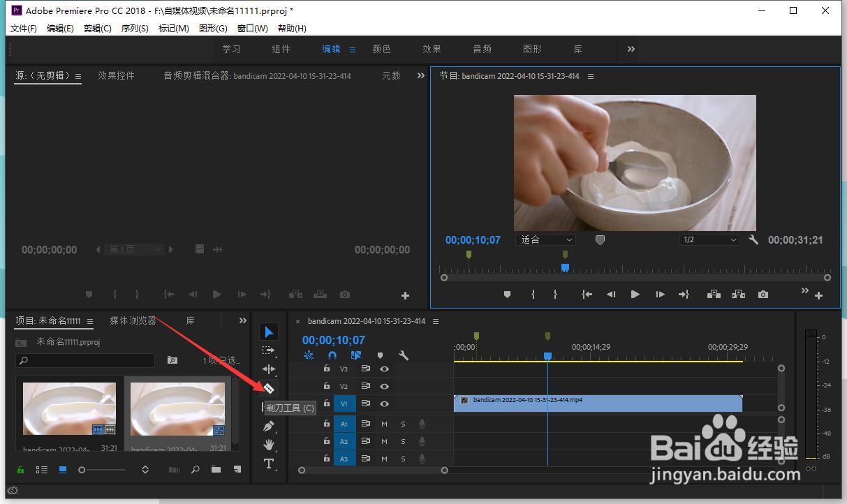
Task: Select the Type tool
Action: click(x=269, y=464)
